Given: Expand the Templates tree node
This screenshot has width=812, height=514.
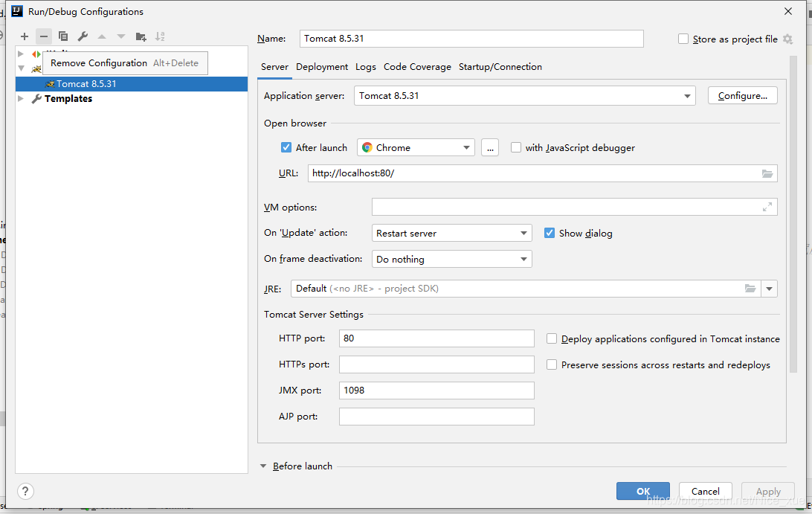Looking at the screenshot, I should pyautogui.click(x=21, y=98).
